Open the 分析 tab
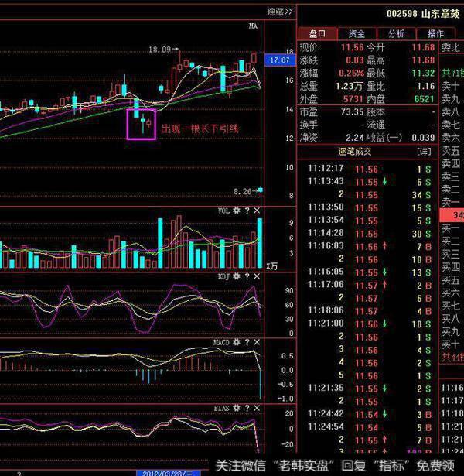The image size is (464, 476). coord(396,34)
